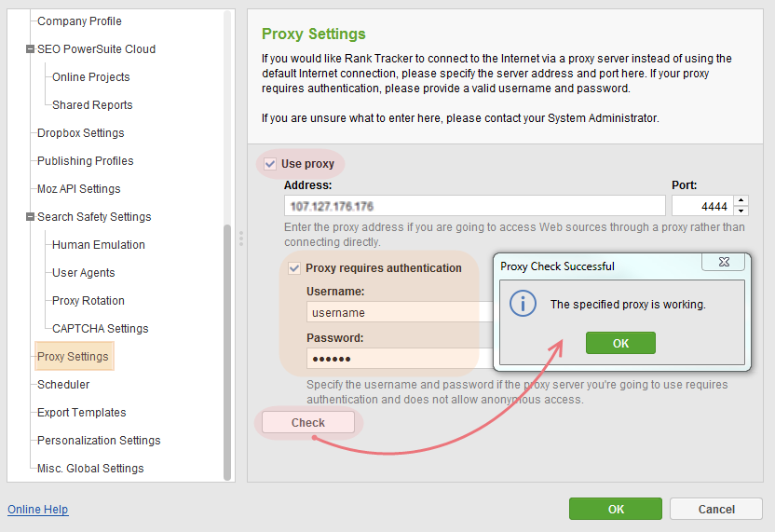
Task: Click the Username input field
Action: 400,312
